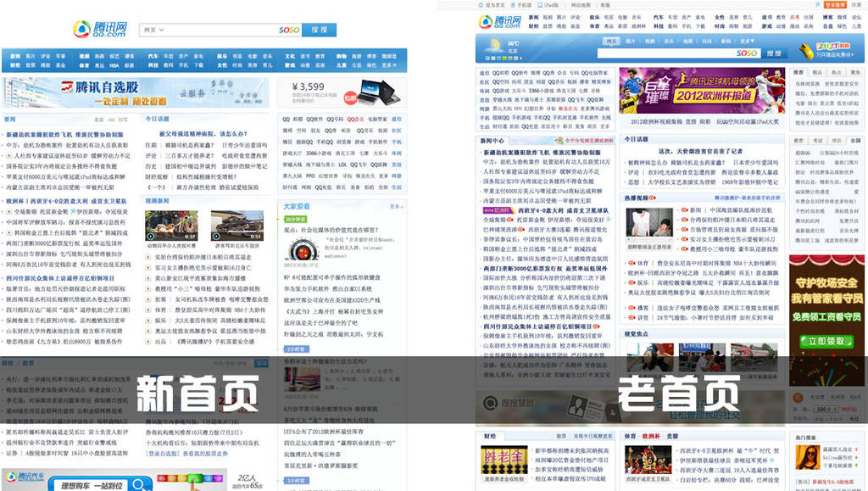Select the 精品 tab in old right sidebar
Screen dimensions: 868x491
(818, 73)
